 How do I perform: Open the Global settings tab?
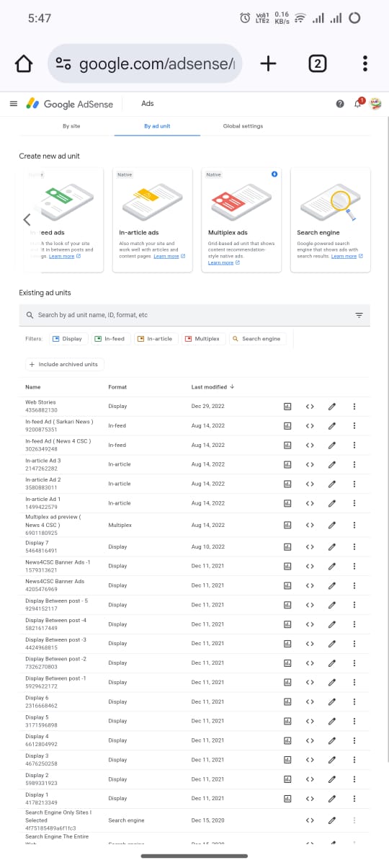(243, 126)
